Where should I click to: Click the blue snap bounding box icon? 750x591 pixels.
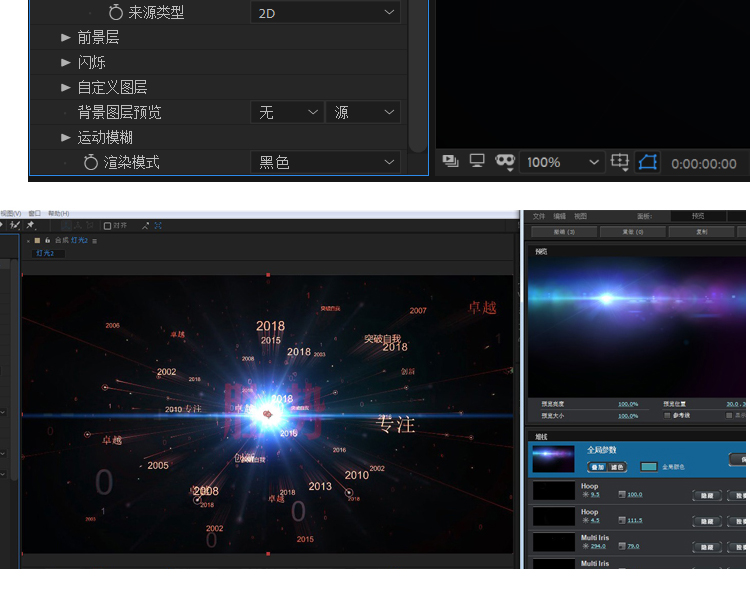(158, 226)
